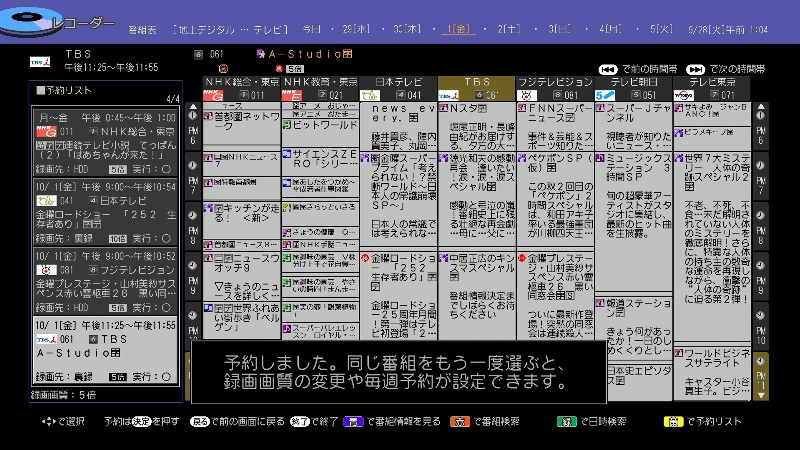Click the NHK General channel logo
This screenshot has width=800, height=450.
(212, 95)
